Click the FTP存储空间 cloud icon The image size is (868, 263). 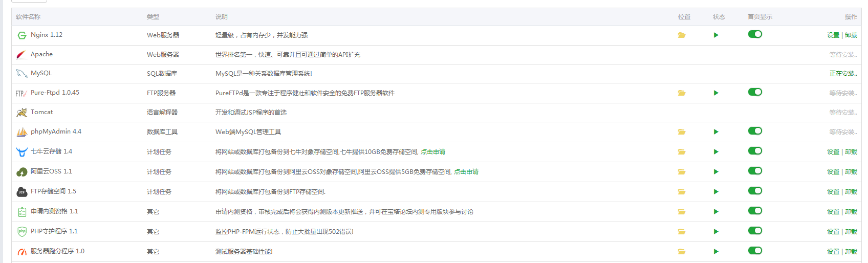[x=21, y=192]
